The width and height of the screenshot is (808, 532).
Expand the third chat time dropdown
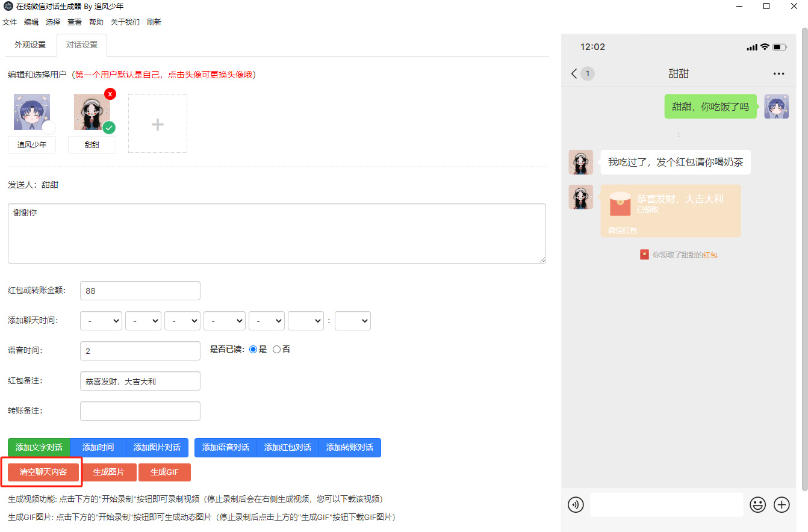coord(182,321)
